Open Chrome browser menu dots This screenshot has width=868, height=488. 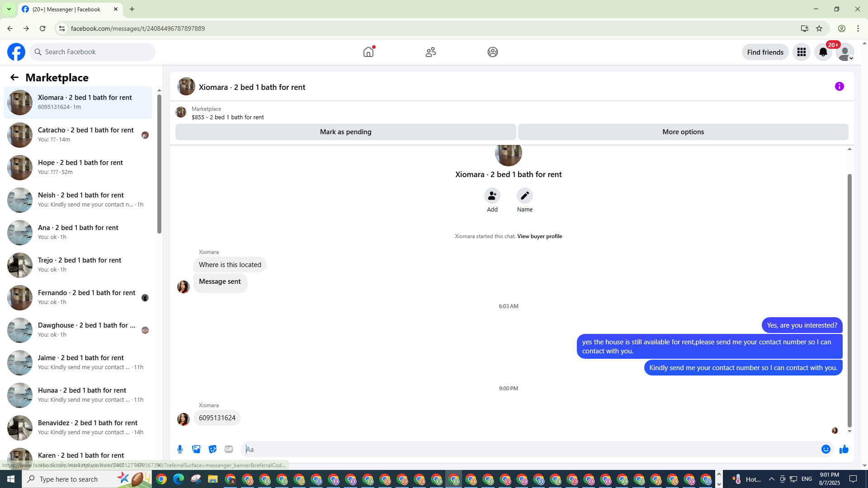pyautogui.click(x=858, y=28)
